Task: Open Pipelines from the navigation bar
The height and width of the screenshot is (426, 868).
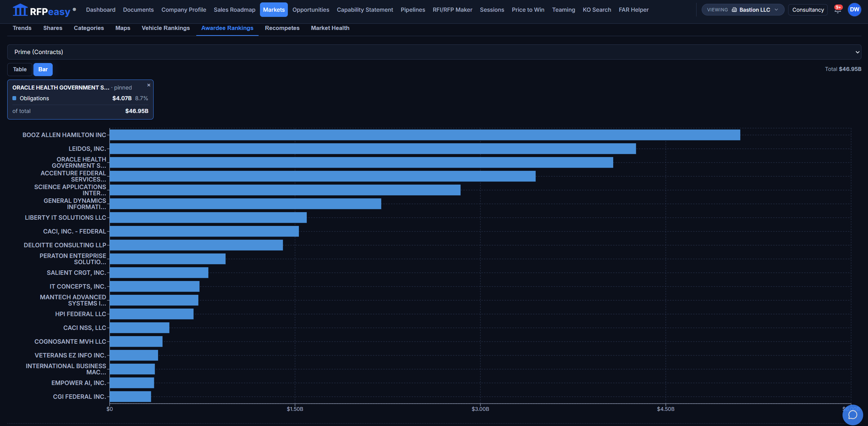Action: pyautogui.click(x=413, y=10)
